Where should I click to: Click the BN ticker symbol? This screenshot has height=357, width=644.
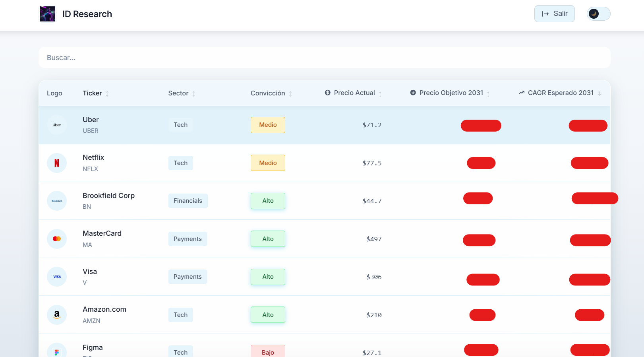click(x=87, y=207)
